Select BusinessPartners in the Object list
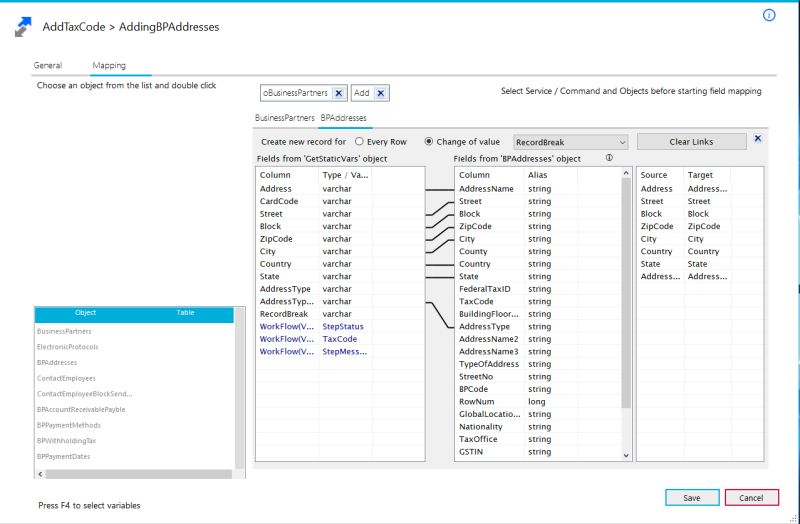 [64, 331]
